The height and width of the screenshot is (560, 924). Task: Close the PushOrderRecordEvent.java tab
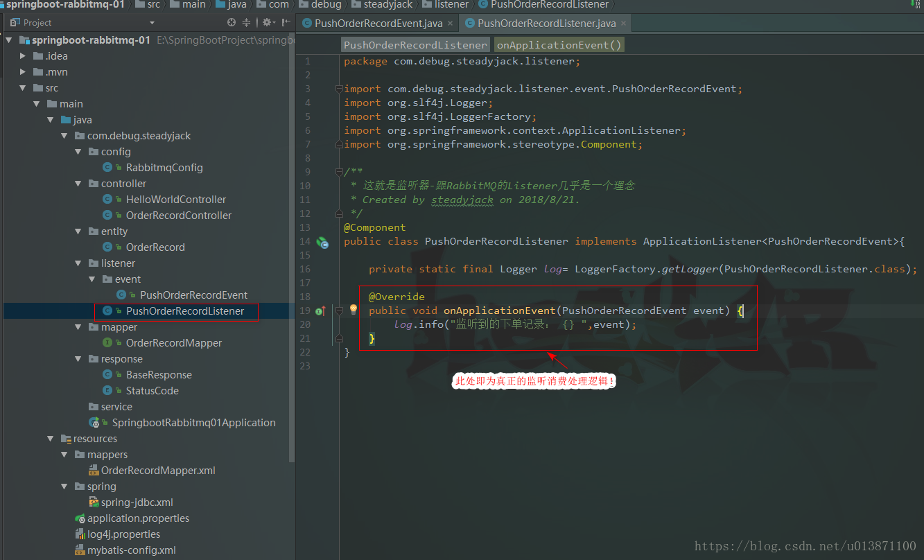pos(450,24)
